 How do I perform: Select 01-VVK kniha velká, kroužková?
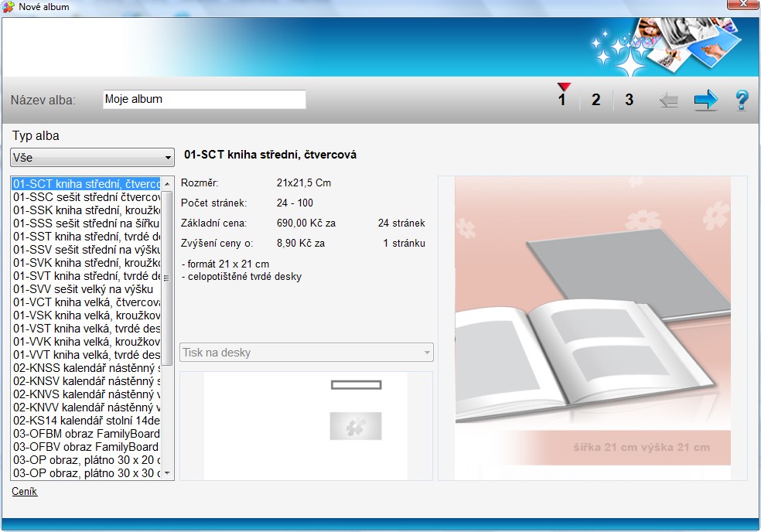point(87,341)
